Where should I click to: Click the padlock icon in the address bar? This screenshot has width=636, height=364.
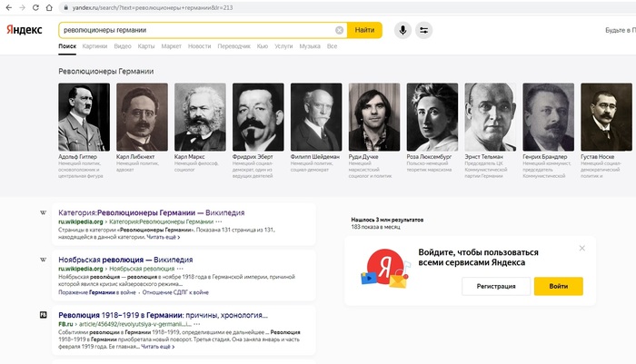tap(65, 7)
